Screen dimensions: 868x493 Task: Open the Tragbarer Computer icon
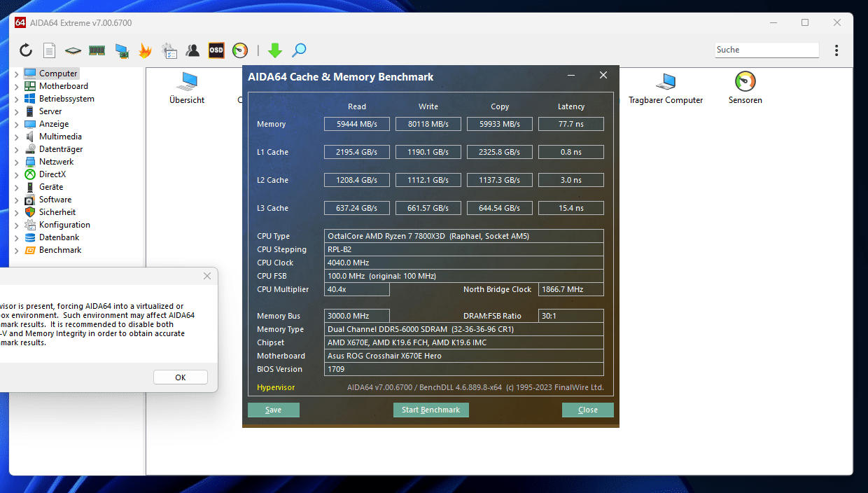point(666,88)
